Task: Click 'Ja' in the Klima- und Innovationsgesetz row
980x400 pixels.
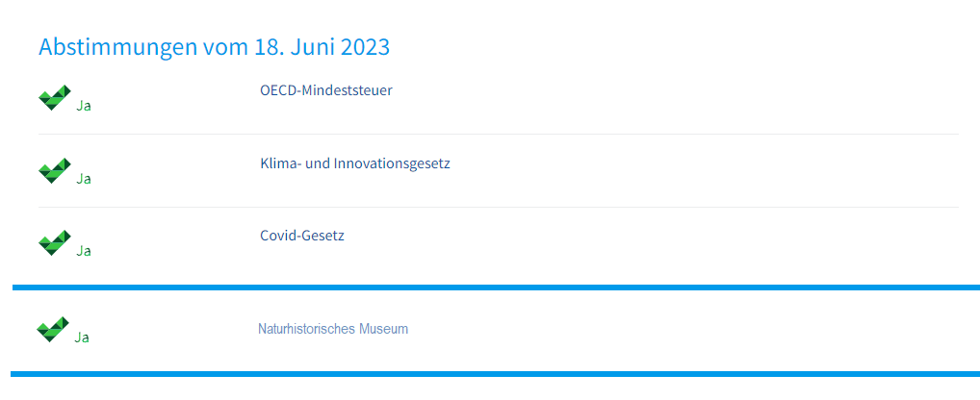Action: click(x=84, y=179)
